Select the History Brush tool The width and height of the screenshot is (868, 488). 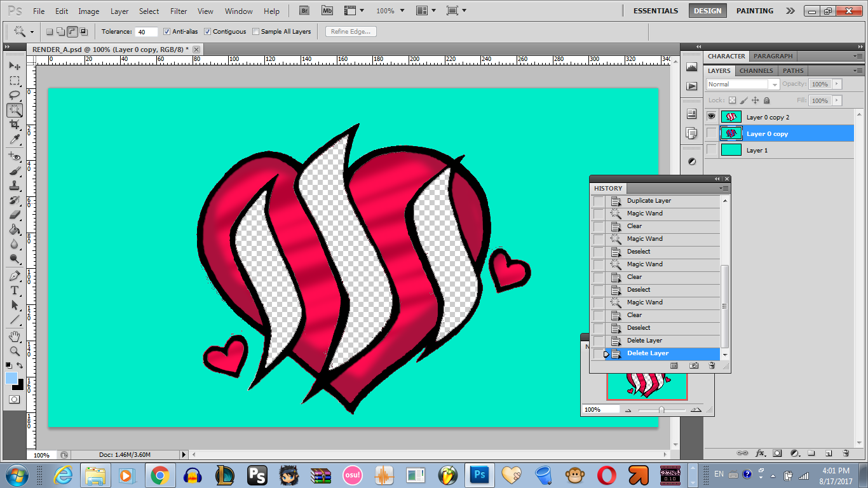(15, 200)
